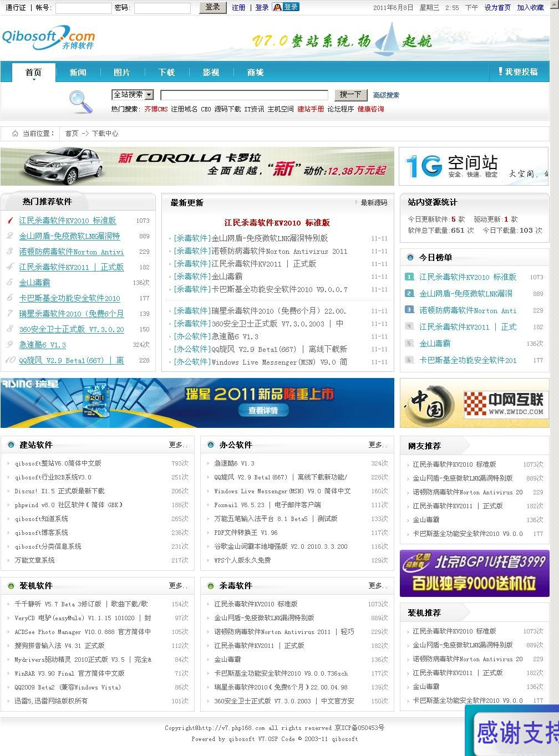Click 我要投稿 link in the nav bar
This screenshot has height=756, width=559.
click(x=521, y=72)
